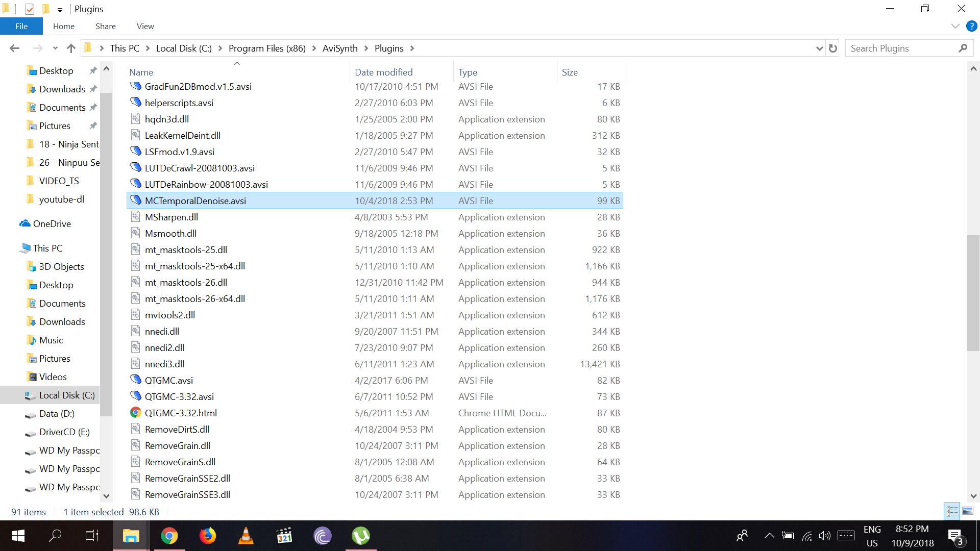Expand the breadcrumb chevron after AviSynth
The image size is (980, 551).
coord(366,48)
